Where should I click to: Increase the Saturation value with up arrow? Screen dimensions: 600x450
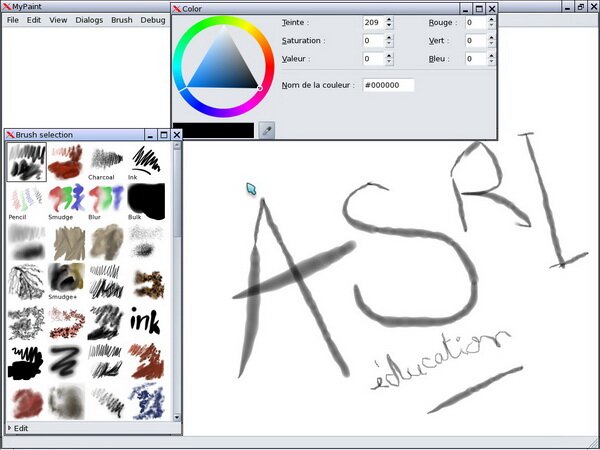[x=389, y=37]
